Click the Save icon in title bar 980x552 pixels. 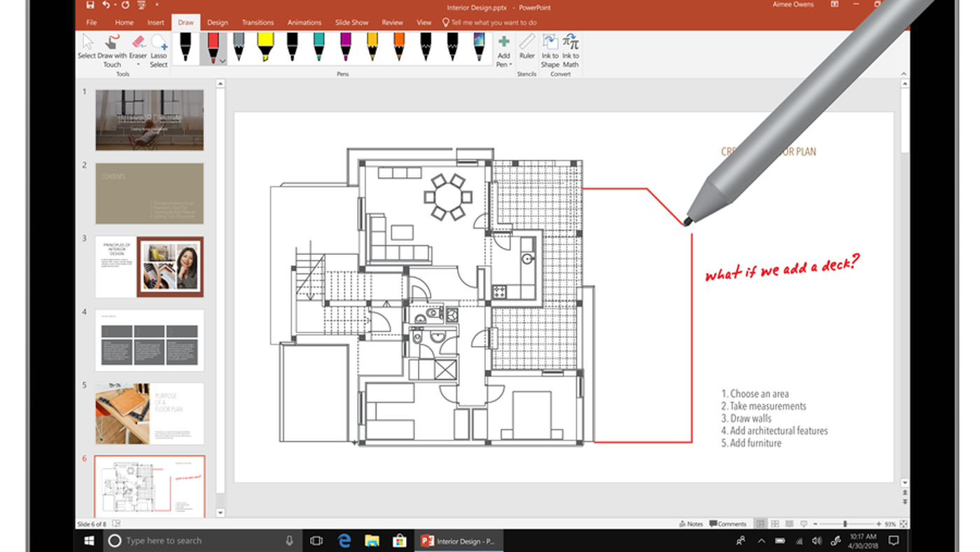[90, 6]
